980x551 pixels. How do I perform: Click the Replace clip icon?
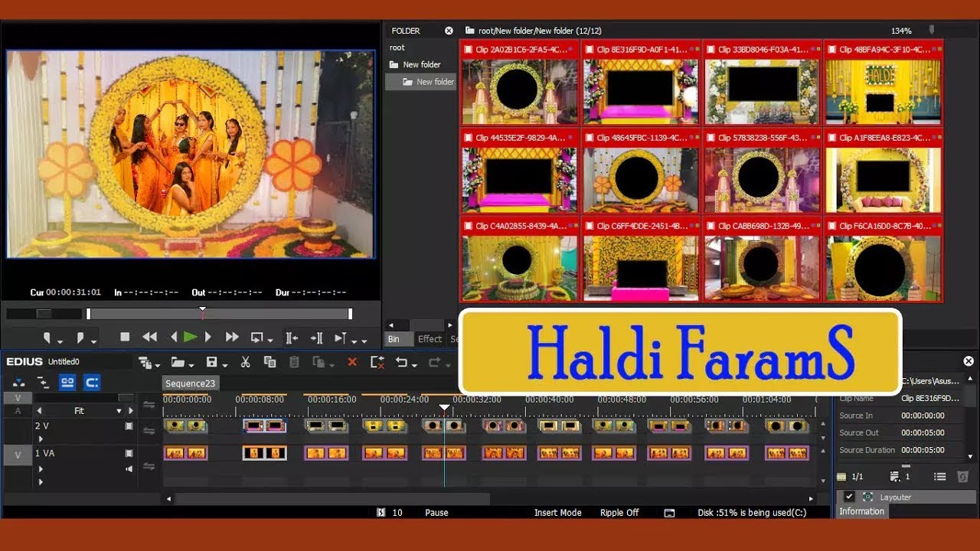318,363
